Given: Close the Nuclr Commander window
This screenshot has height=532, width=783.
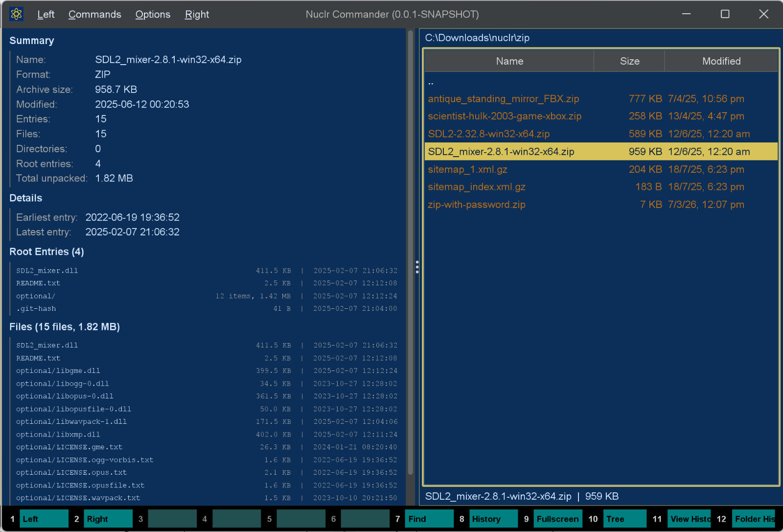Looking at the screenshot, I should 763,14.
